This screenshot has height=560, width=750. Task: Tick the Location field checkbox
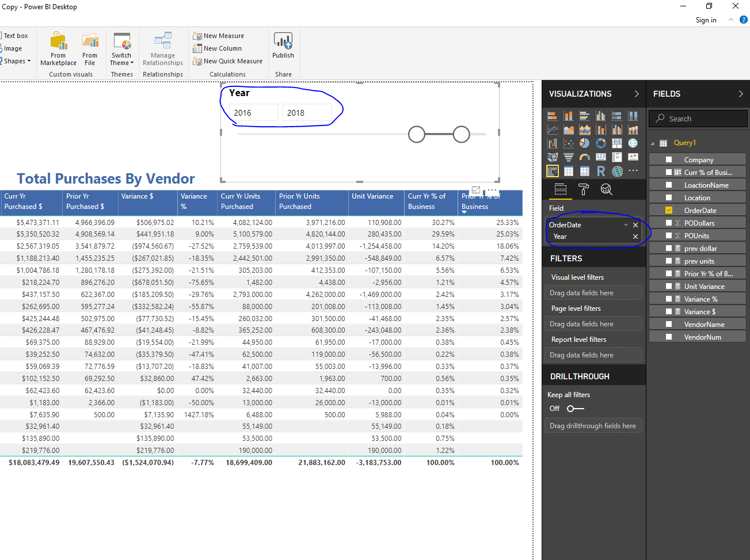coord(669,198)
